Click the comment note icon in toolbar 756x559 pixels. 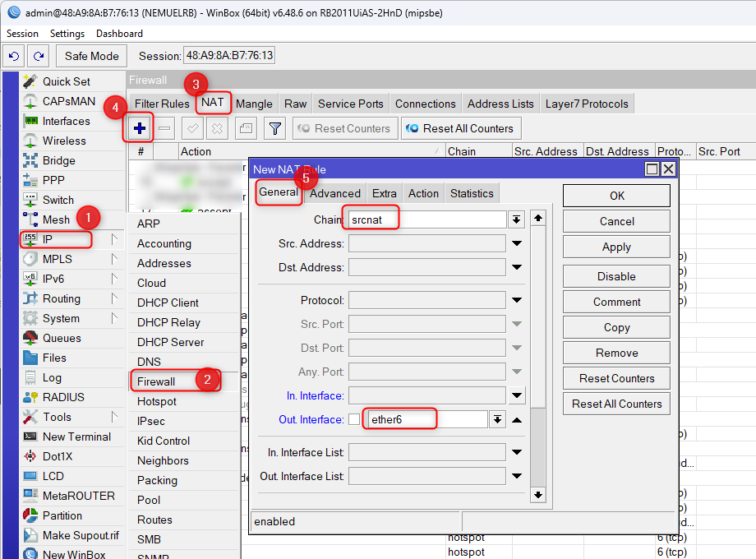click(x=246, y=128)
